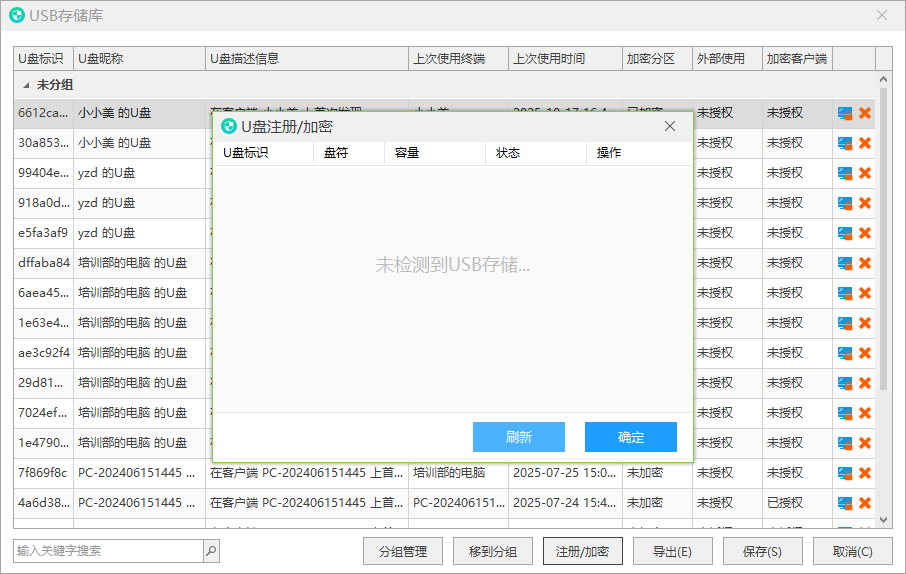This screenshot has height=574, width=906.
Task: Click the lock icon in the 7f869f8c row
Action: click(845, 473)
